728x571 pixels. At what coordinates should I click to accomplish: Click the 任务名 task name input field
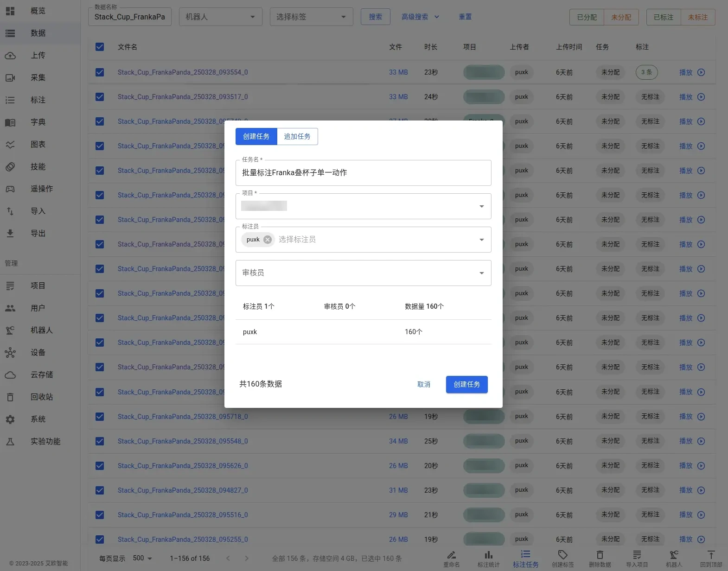click(x=364, y=173)
